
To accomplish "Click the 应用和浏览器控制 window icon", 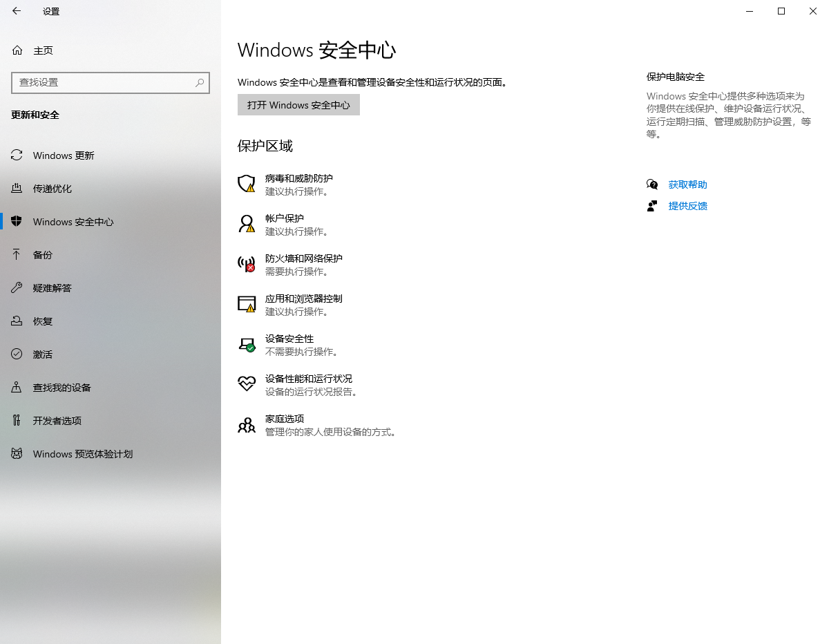I will pos(247,304).
